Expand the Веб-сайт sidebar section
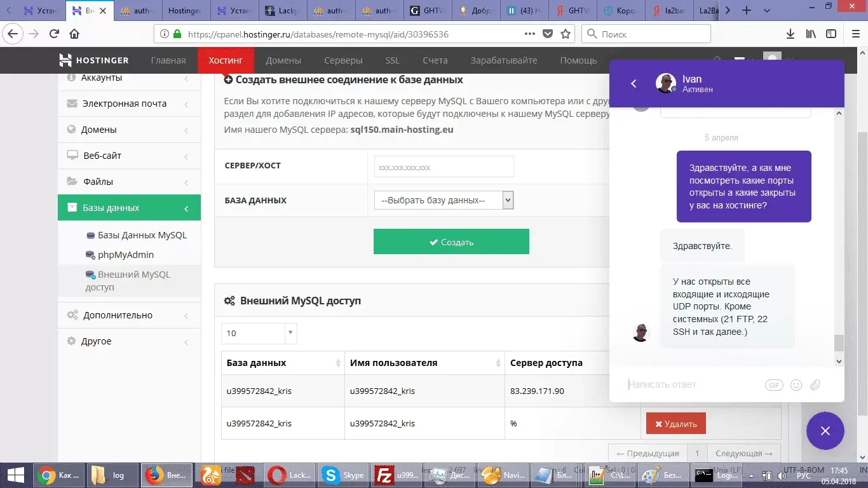 (129, 156)
